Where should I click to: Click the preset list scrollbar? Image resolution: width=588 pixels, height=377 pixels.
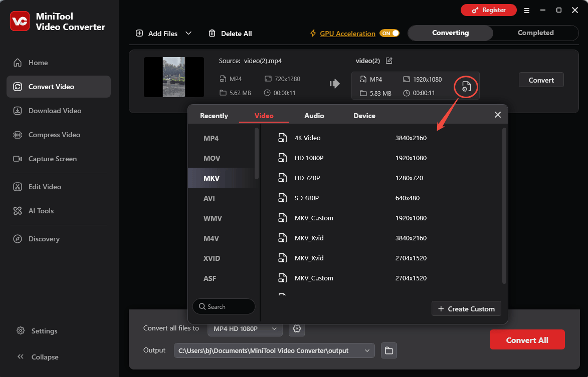click(x=504, y=206)
